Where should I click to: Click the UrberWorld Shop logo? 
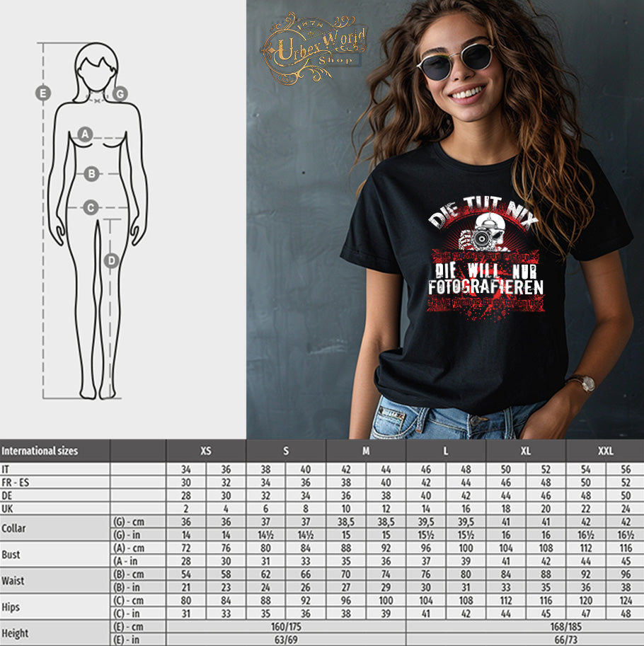coord(314,49)
